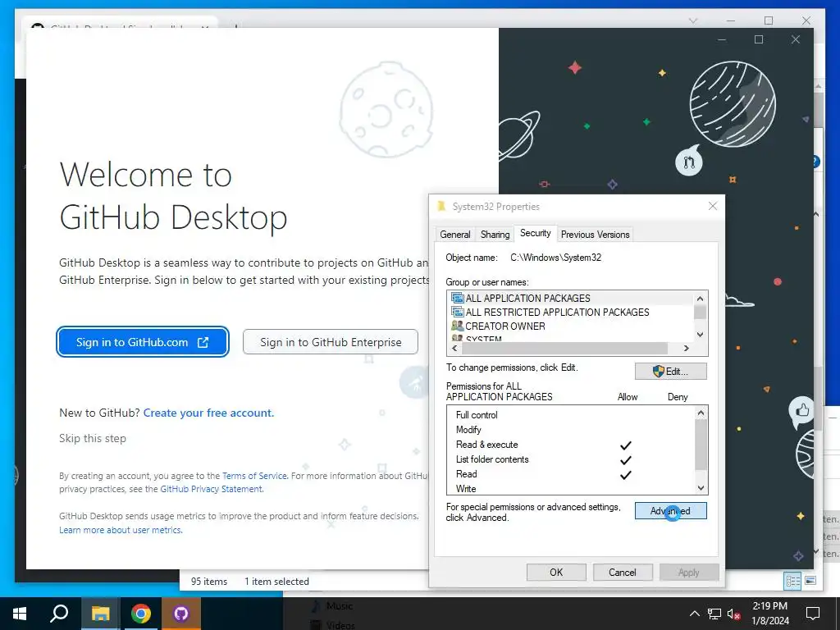Click the permissions list vertical scrollbar thumb

click(701, 444)
